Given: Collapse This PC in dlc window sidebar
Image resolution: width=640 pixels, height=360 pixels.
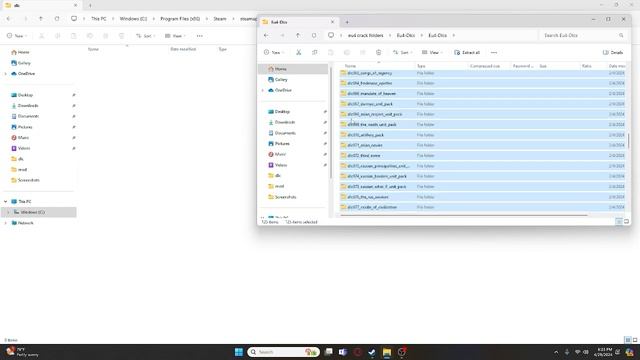Looking at the screenshot, I should coord(6,202).
